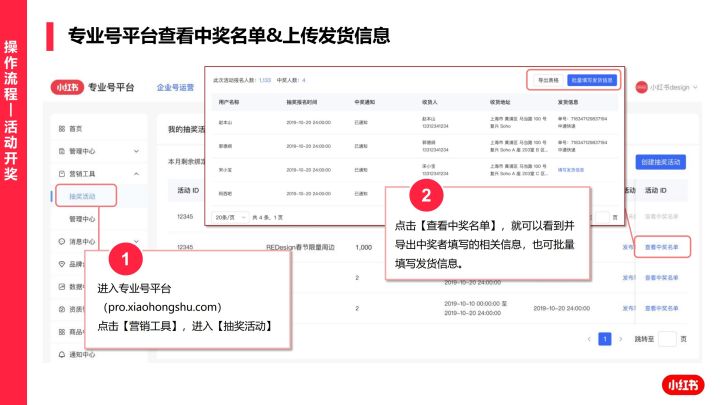Click the 用户名称 column header

point(229,102)
